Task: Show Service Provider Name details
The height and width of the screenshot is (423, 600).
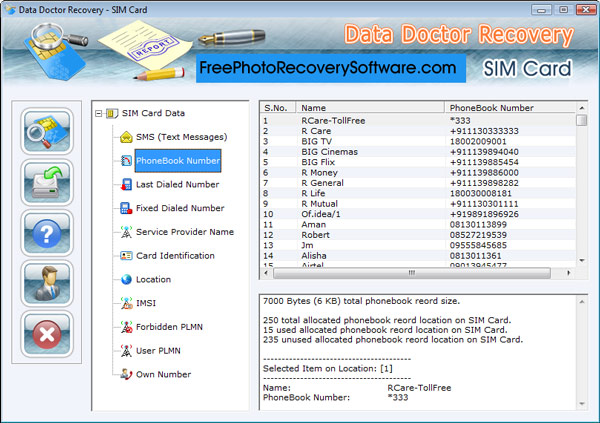Action: (x=185, y=232)
